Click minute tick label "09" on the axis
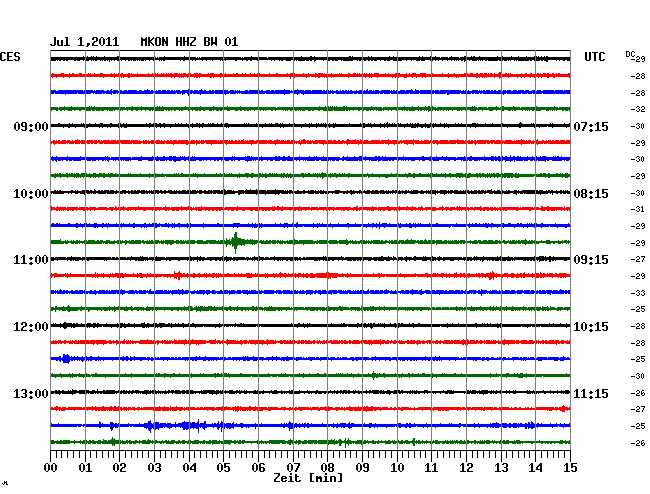 tap(362, 467)
